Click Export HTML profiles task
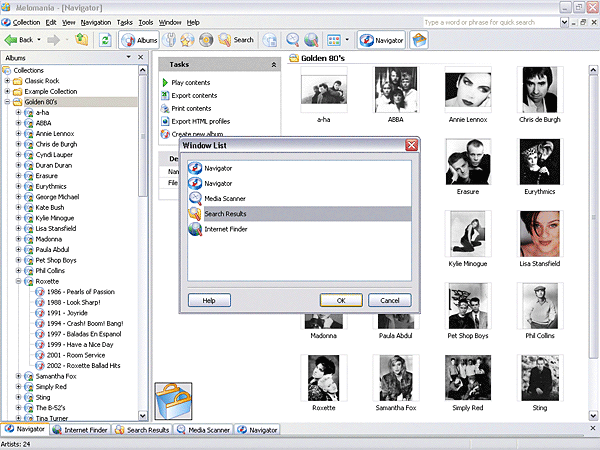This screenshot has width=600, height=450. tap(200, 121)
